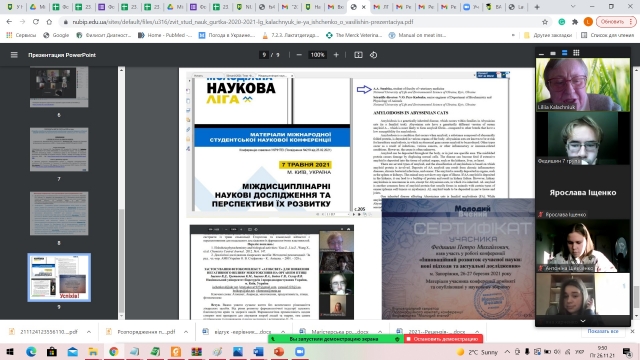The height and width of the screenshot is (360, 640).
Task: Open Microsoft Edge from taskbar
Action: tap(31, 351)
